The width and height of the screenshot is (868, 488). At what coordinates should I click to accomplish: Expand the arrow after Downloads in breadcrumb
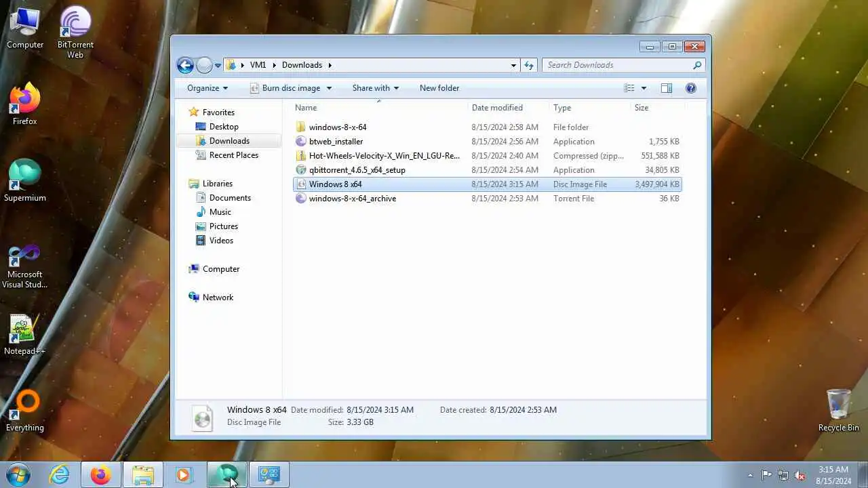coord(330,65)
